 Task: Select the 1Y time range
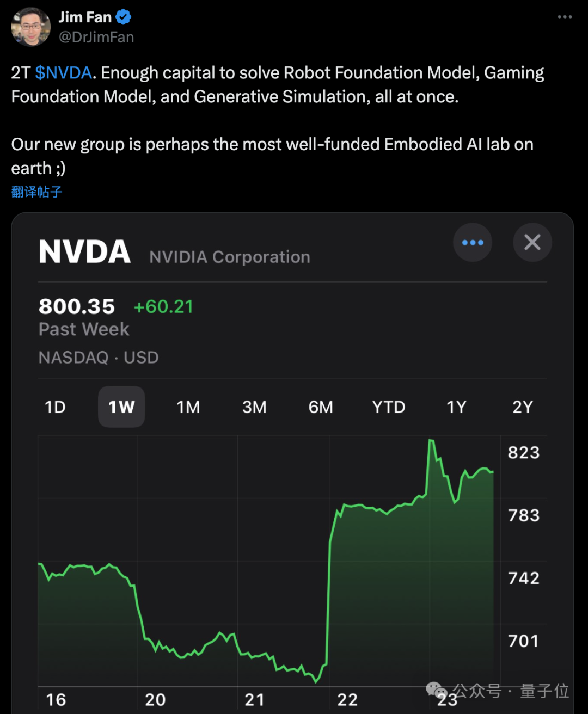[456, 407]
